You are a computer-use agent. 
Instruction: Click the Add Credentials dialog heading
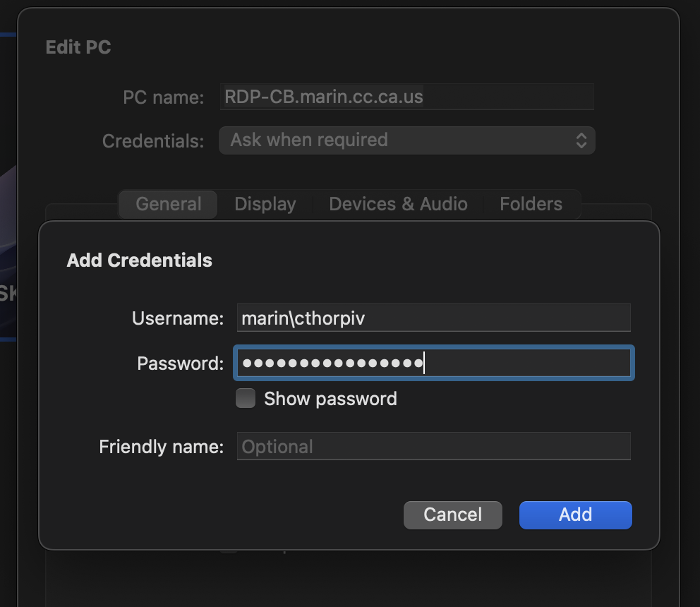click(x=139, y=260)
